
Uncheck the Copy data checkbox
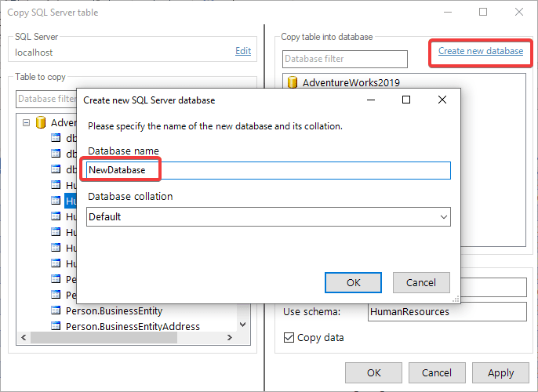(x=289, y=338)
